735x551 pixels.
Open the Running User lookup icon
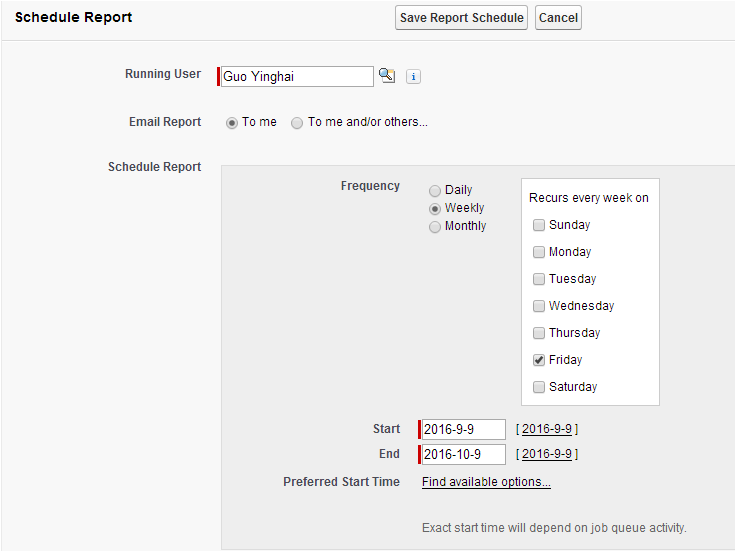pyautogui.click(x=387, y=75)
